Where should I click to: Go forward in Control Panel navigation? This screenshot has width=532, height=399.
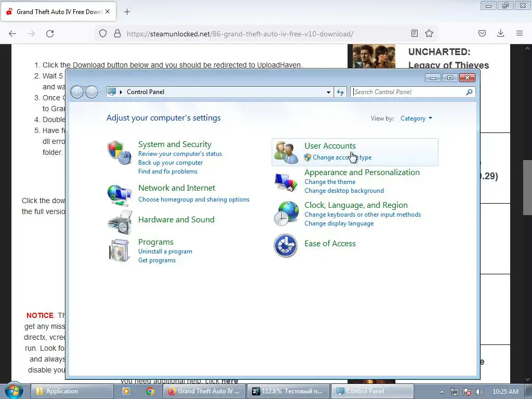91,92
